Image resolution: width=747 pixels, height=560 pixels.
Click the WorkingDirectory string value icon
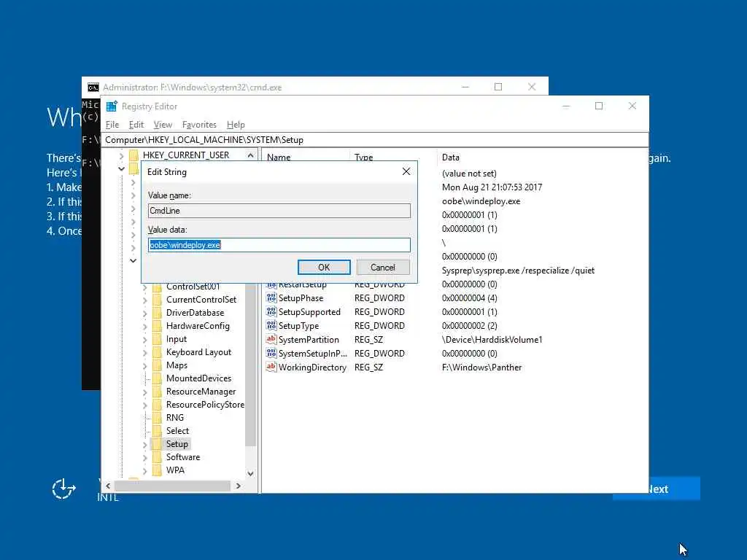tap(271, 367)
